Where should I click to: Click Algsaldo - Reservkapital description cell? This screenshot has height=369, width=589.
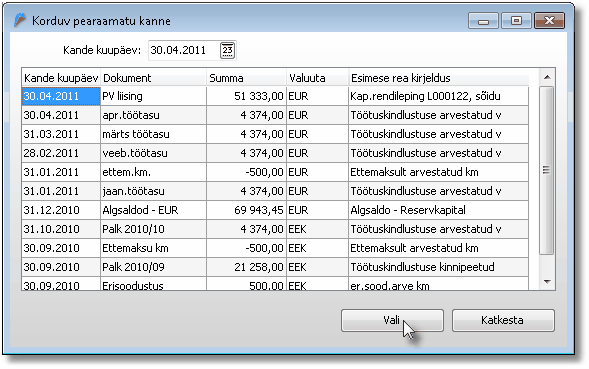point(438,210)
